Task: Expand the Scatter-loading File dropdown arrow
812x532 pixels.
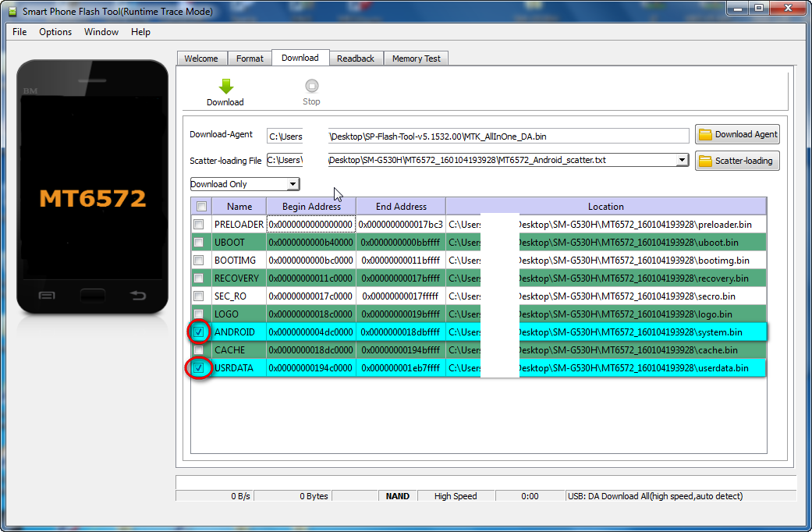Action: point(682,160)
